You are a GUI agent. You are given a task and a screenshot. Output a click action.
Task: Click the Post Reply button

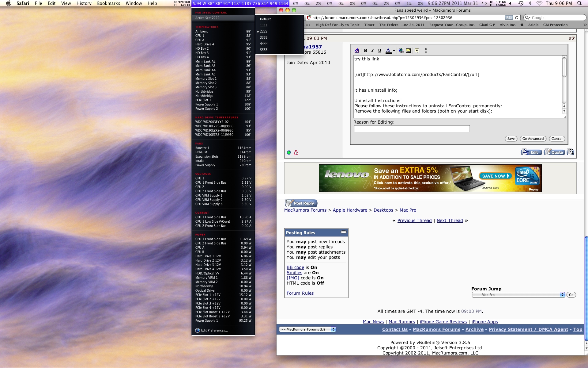[x=301, y=203]
